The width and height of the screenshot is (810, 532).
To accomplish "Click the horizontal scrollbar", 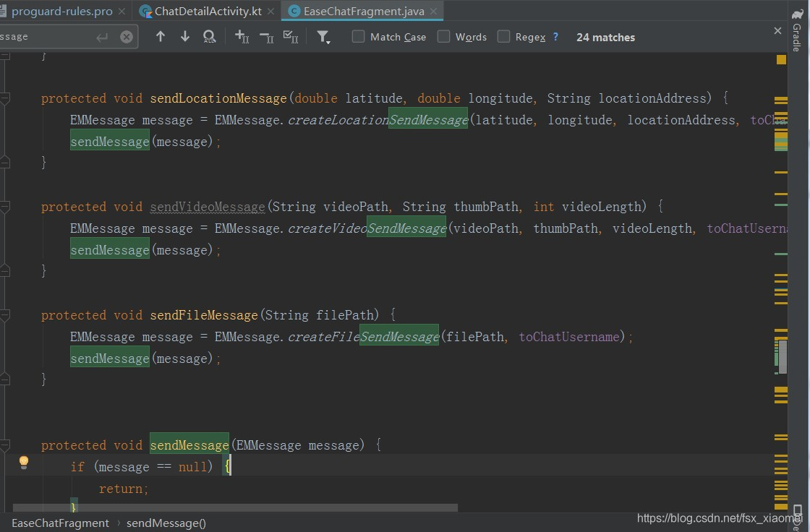I will [235, 507].
